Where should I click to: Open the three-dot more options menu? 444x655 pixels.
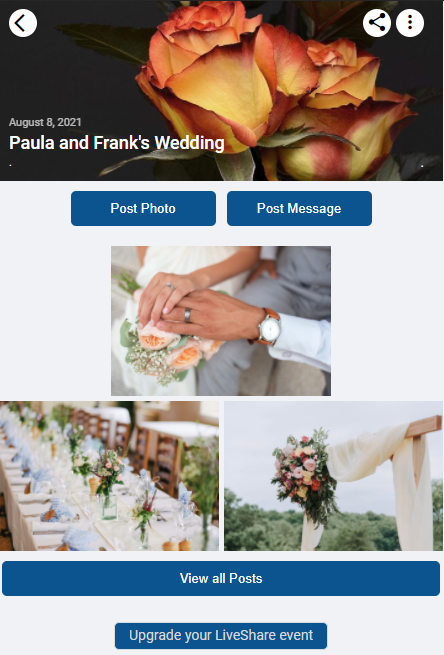tap(410, 23)
